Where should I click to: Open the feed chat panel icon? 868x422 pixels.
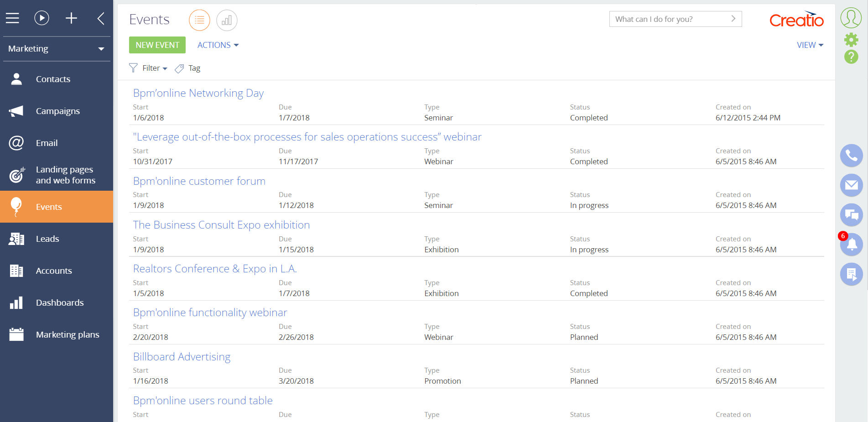[x=852, y=215]
